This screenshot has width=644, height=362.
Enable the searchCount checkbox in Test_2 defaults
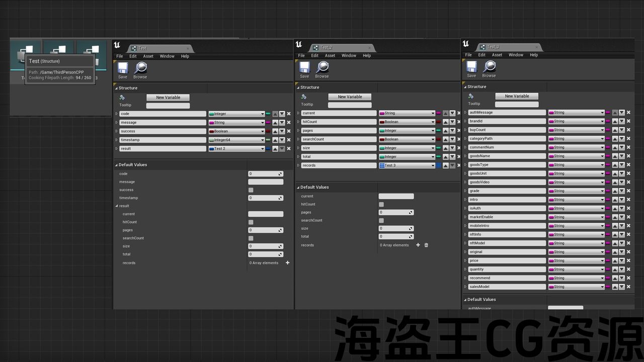point(381,221)
